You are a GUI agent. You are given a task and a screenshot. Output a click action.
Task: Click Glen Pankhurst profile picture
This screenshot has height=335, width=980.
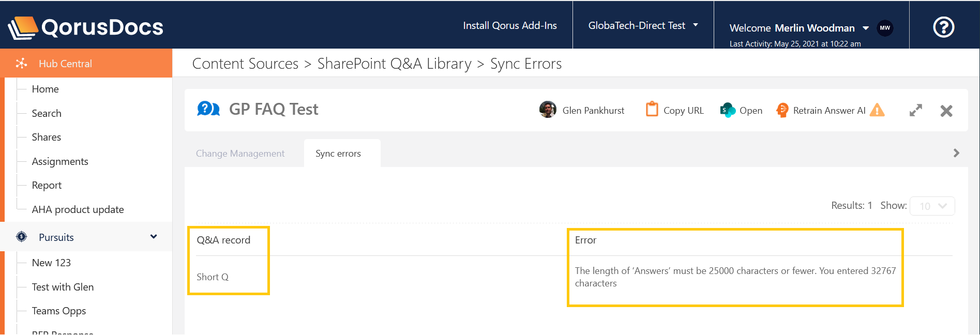point(548,110)
